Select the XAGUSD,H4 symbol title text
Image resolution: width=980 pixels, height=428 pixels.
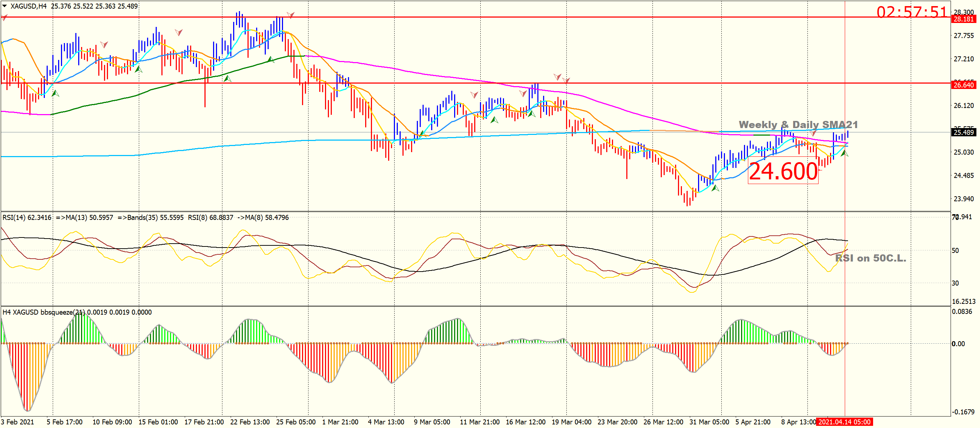point(28,6)
